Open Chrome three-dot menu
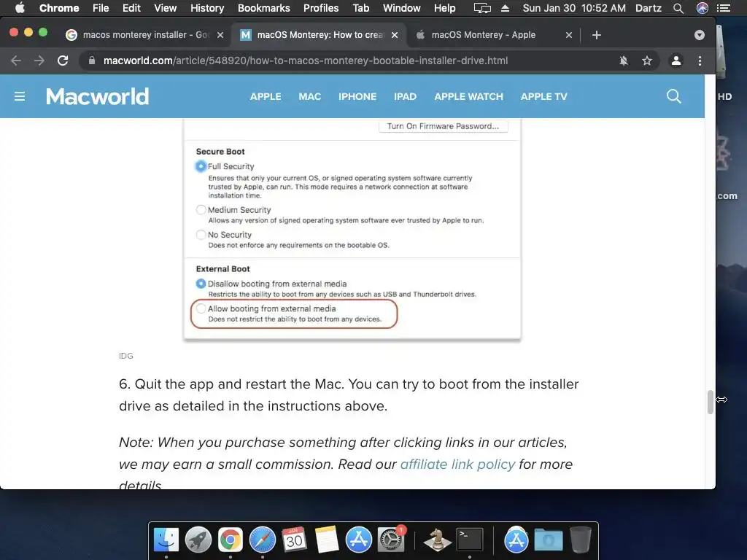Image resolution: width=747 pixels, height=560 pixels. pos(700,61)
